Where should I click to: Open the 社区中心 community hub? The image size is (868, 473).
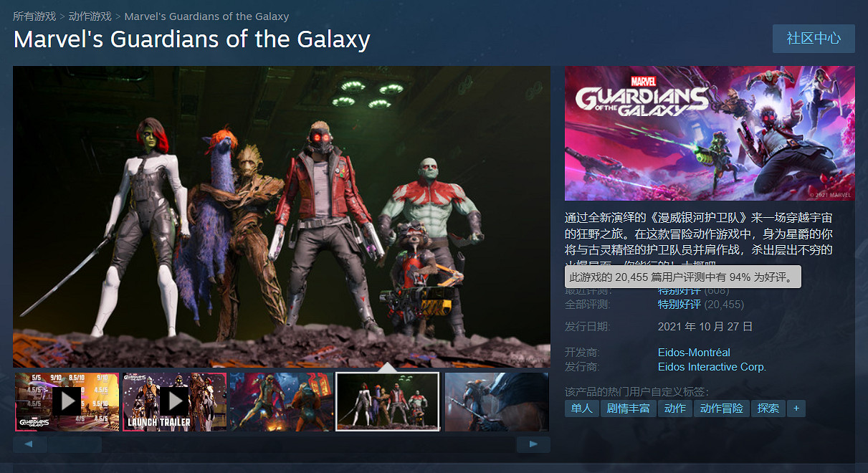pos(814,39)
